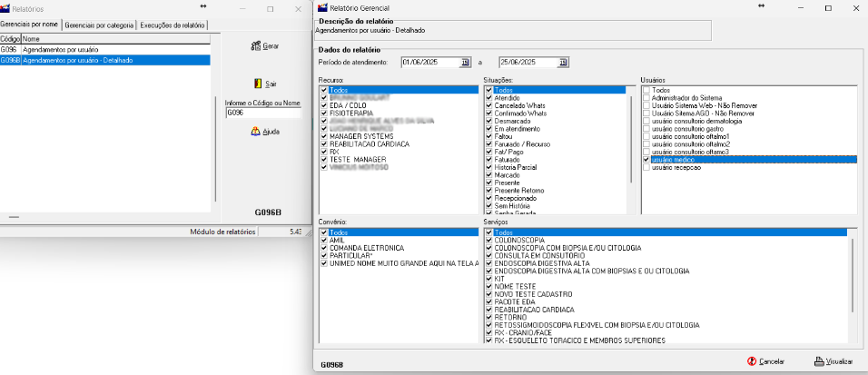This screenshot has width=868, height=375.
Task: Switch to Gerenciais por categoria tab
Action: 99,25
